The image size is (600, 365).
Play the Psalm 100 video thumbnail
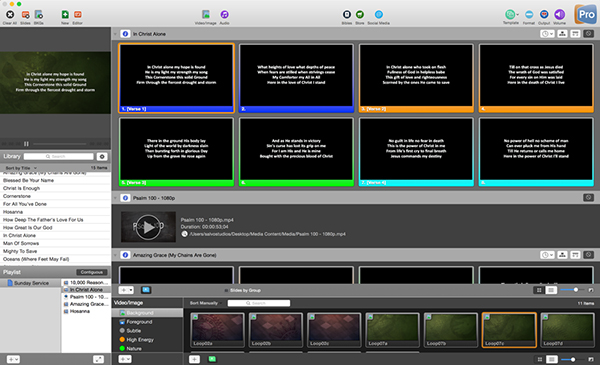pyautogui.click(x=148, y=227)
